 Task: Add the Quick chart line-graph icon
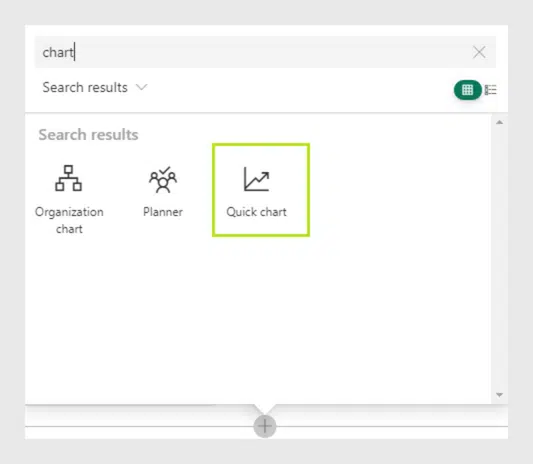[257, 179]
